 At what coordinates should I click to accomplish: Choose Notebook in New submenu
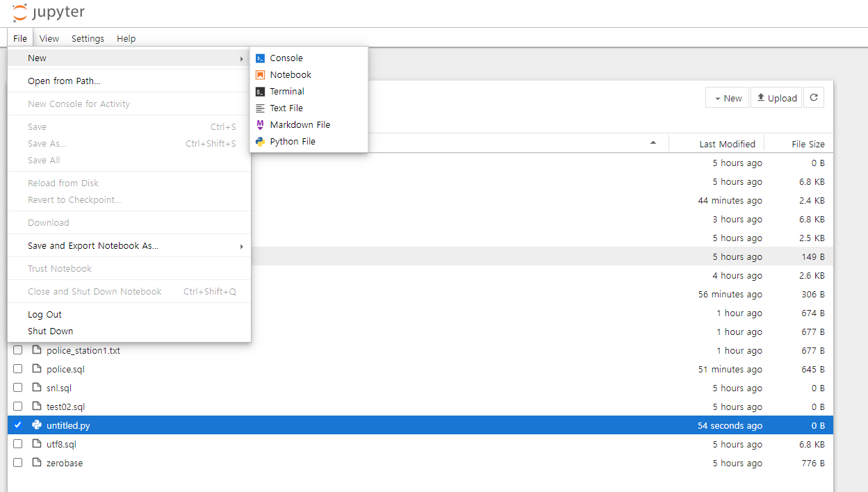[309, 75]
